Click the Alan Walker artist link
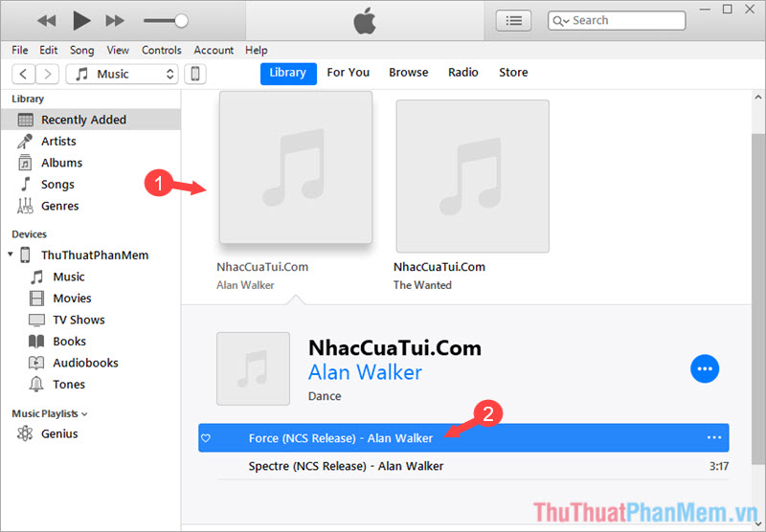 tap(365, 373)
